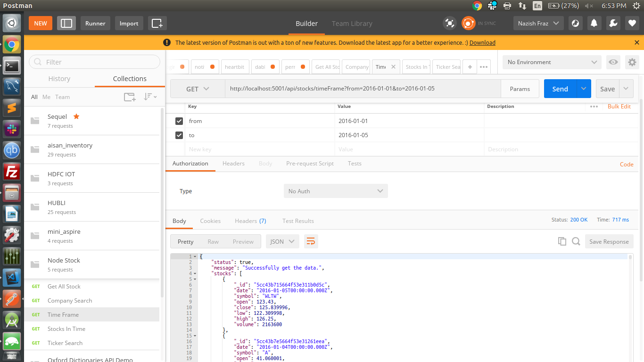Click Environment quick look eye icon
644x362 pixels.
click(x=613, y=62)
